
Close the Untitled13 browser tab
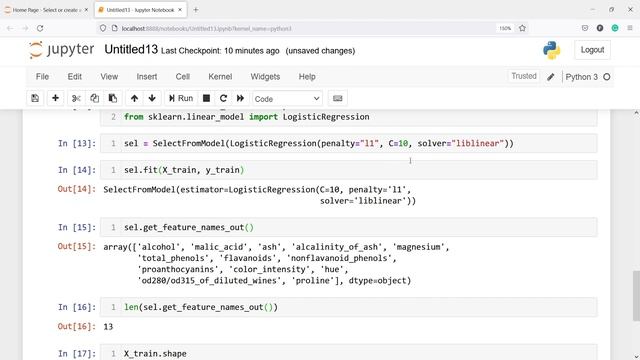[180, 10]
